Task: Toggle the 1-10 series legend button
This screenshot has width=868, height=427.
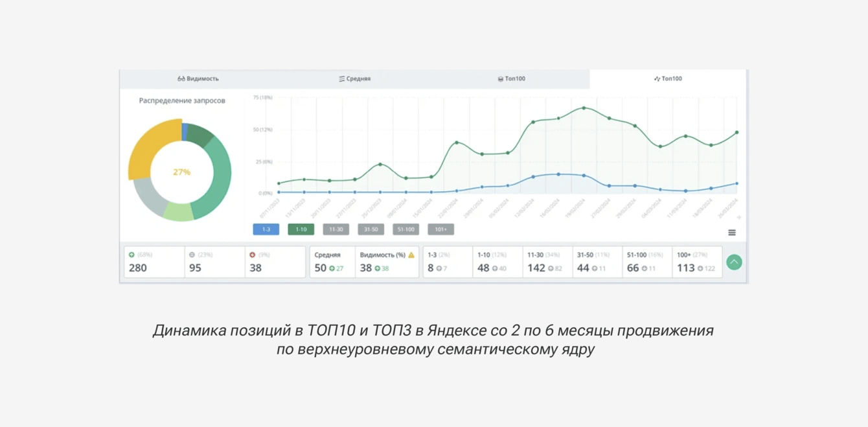Action: coord(301,229)
